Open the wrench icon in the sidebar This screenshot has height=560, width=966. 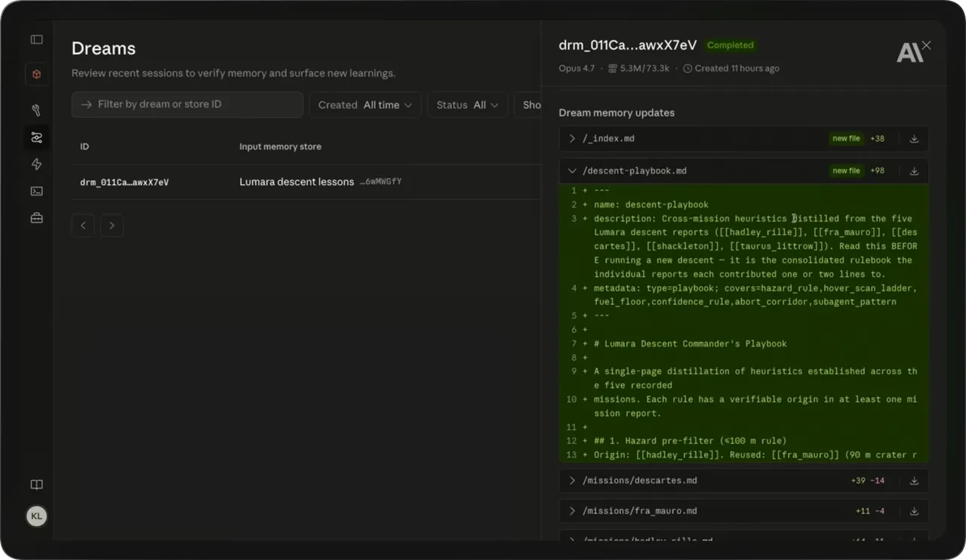click(36, 110)
